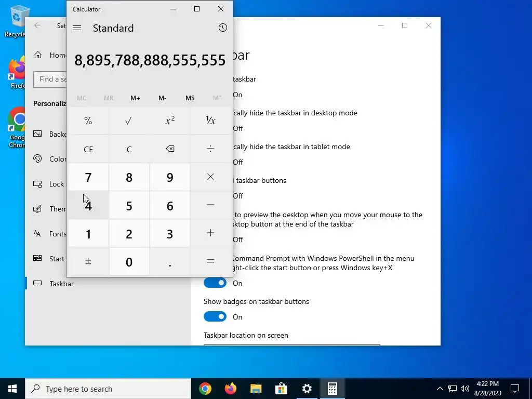The height and width of the screenshot is (399, 532).
Task: Select Fonts in the Settings sidebar
Action: [46, 233]
